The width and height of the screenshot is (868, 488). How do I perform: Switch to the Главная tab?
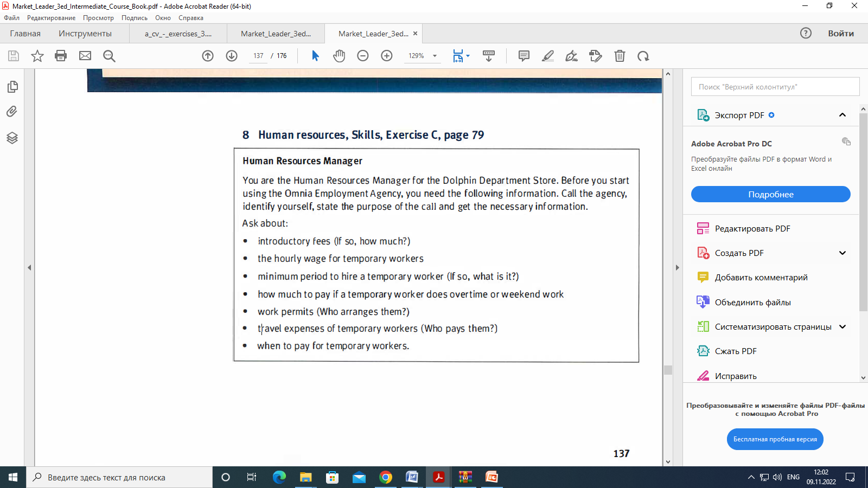pyautogui.click(x=25, y=34)
